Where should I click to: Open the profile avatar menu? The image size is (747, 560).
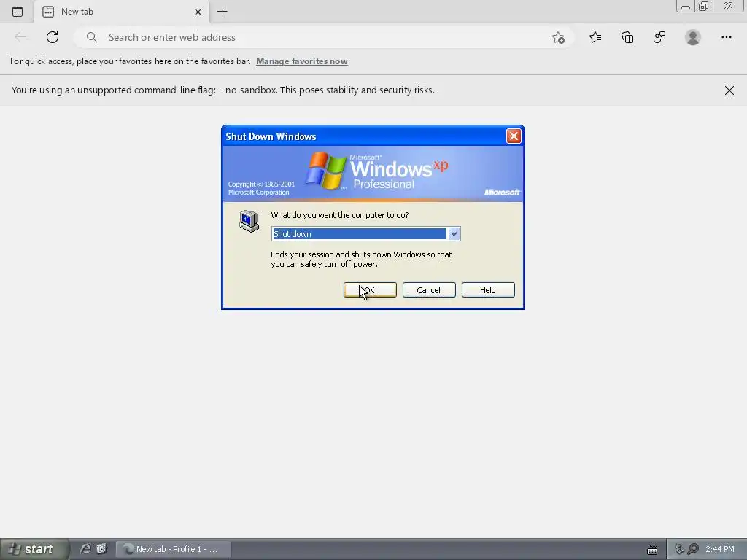click(693, 37)
